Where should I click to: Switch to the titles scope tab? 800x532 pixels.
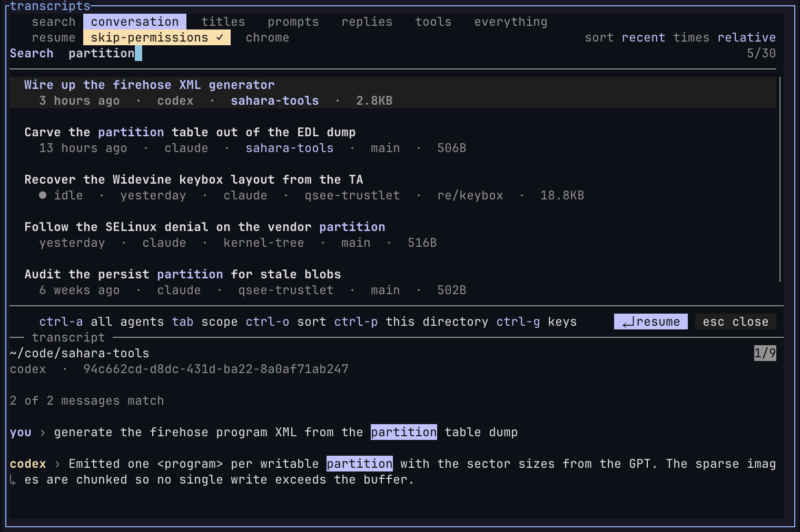click(223, 22)
